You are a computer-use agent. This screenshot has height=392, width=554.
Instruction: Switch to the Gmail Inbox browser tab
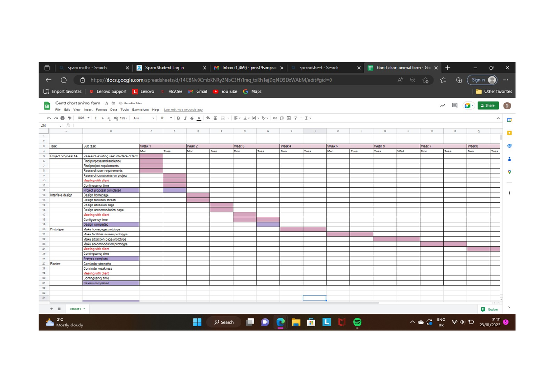pos(249,67)
